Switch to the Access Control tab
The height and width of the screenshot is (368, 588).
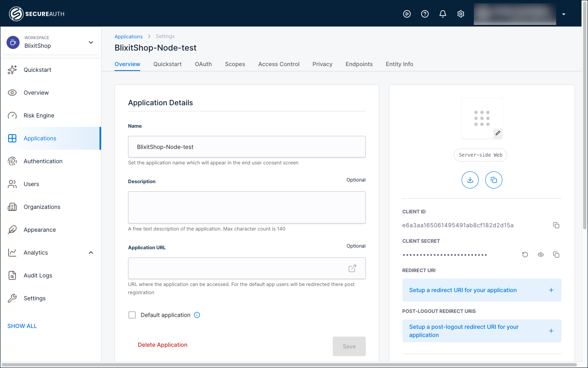pyautogui.click(x=279, y=64)
